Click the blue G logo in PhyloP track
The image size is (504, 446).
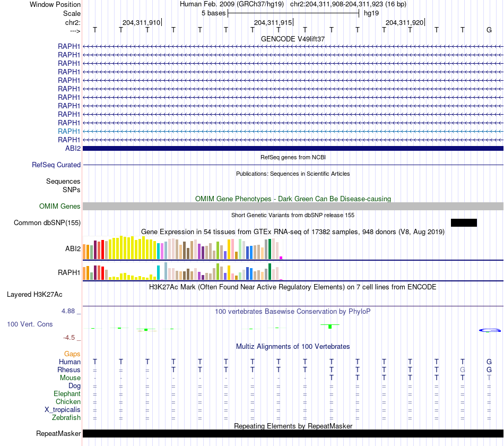(490, 330)
